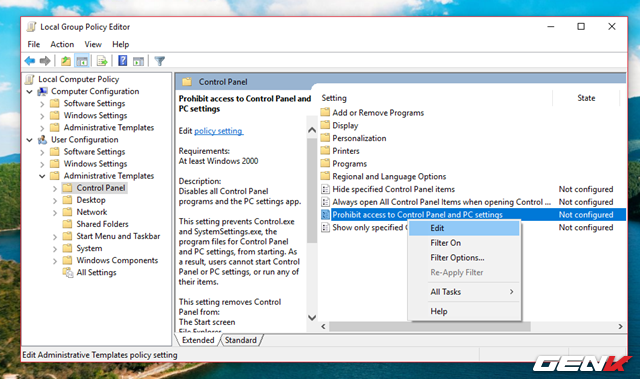
Task: Select the System tree item
Action: pos(89,248)
